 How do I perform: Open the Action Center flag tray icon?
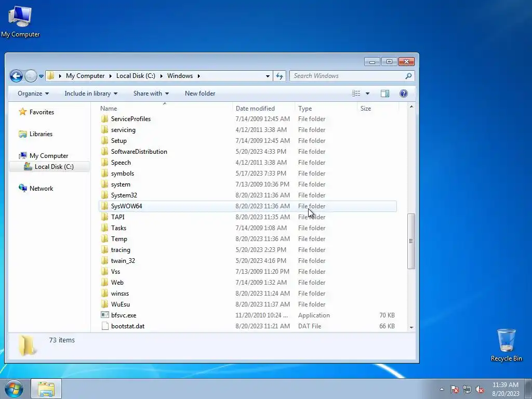454,389
